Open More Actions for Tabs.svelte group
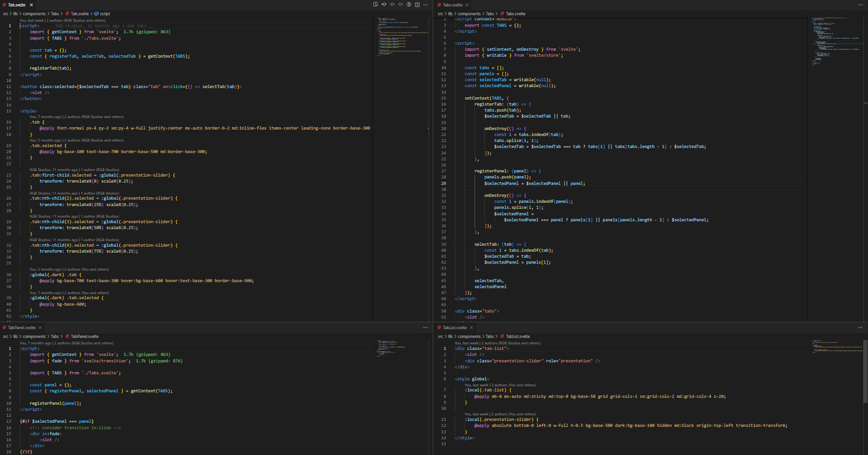This screenshot has height=455, width=868. [860, 5]
